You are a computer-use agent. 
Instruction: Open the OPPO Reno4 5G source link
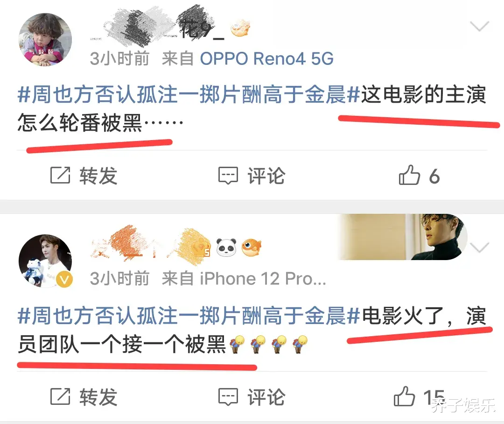[x=266, y=58]
